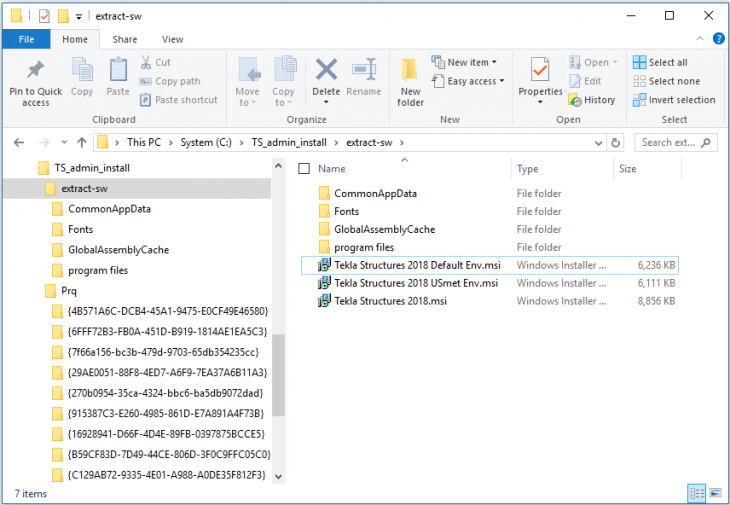
Task: Open Recent locations dropdown arrow
Action: tap(64, 142)
